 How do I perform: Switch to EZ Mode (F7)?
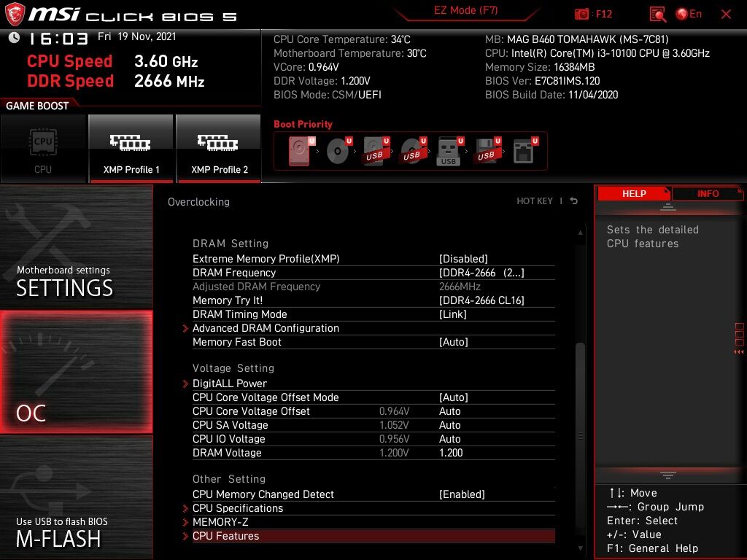(465, 10)
